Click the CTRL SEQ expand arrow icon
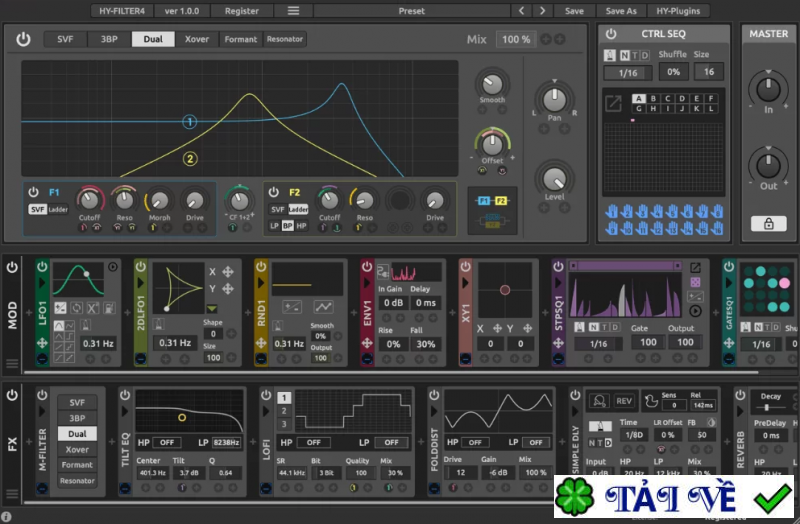This screenshot has height=524, width=800. tap(613, 102)
